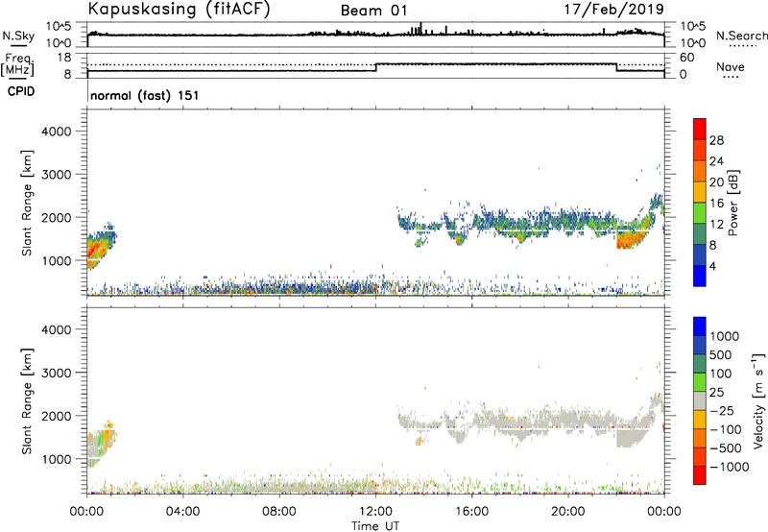
Task: Click the '60' Nave axis tick
Action: point(687,58)
